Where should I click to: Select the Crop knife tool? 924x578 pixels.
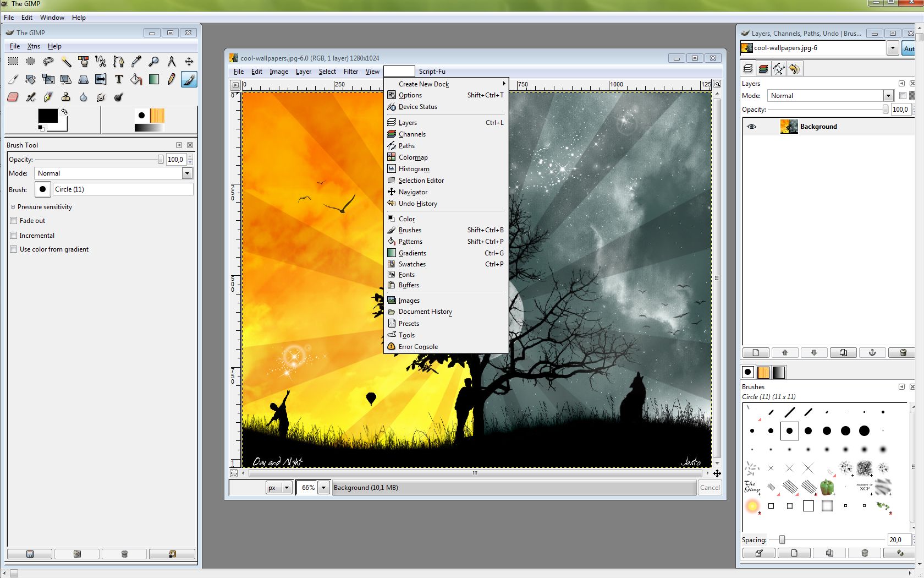pyautogui.click(x=13, y=79)
